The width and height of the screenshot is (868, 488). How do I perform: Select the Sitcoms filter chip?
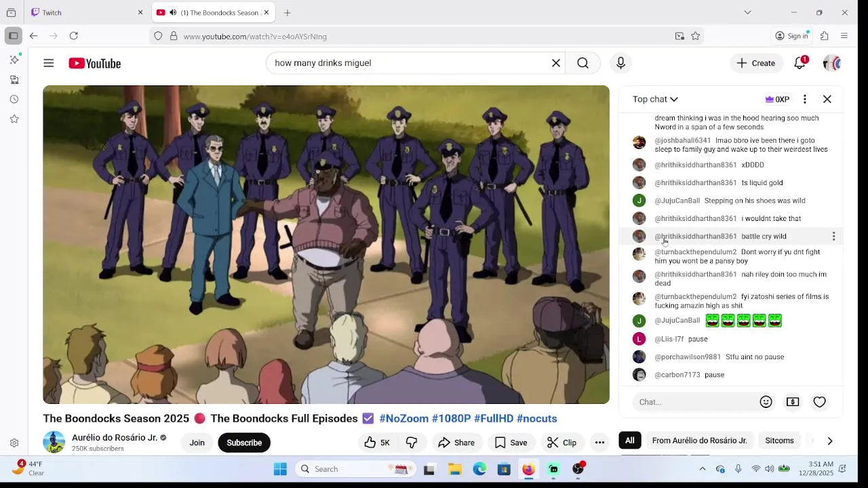[779, 441]
